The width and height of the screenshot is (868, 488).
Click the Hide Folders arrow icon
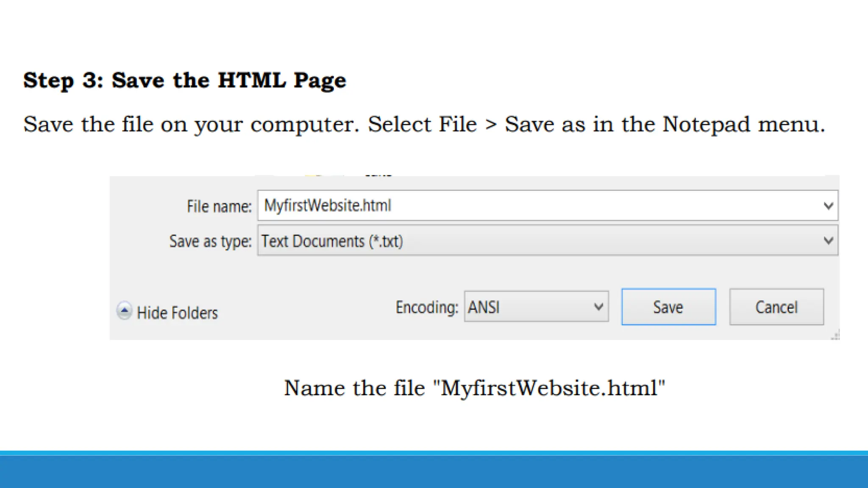[124, 311]
